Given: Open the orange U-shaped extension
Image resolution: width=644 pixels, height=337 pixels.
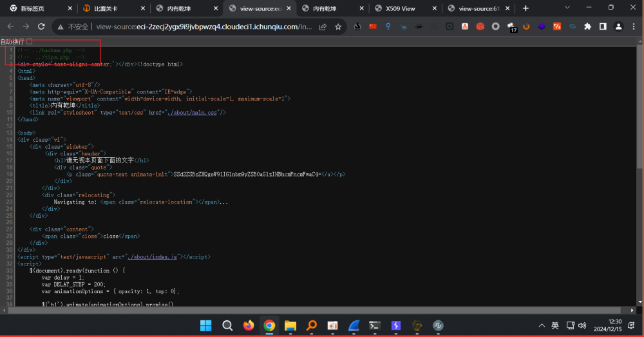Looking at the screenshot, I should tap(526, 26).
